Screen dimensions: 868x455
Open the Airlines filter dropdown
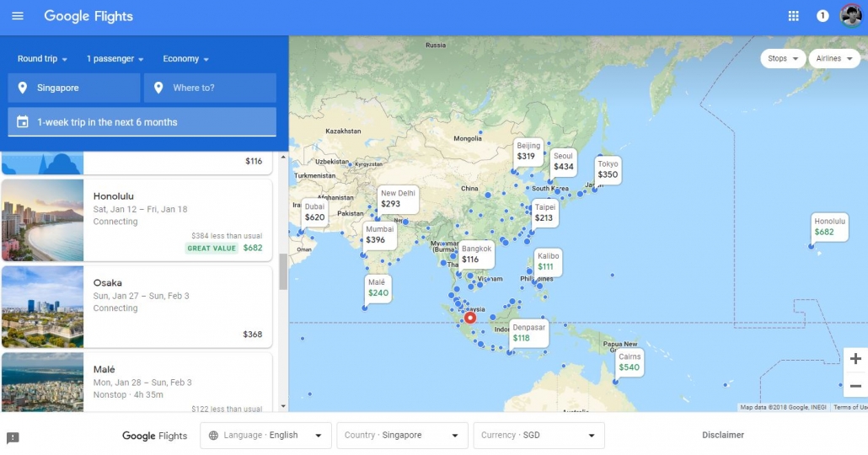coord(834,58)
